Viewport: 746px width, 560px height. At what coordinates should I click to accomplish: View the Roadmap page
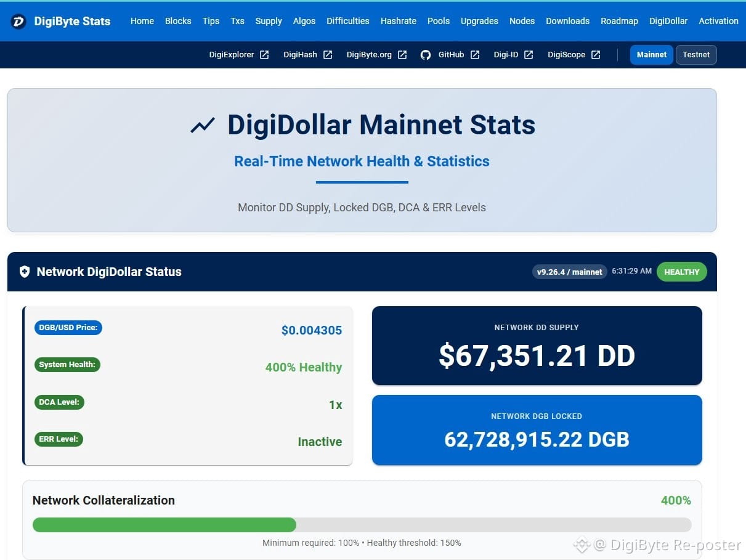point(619,21)
